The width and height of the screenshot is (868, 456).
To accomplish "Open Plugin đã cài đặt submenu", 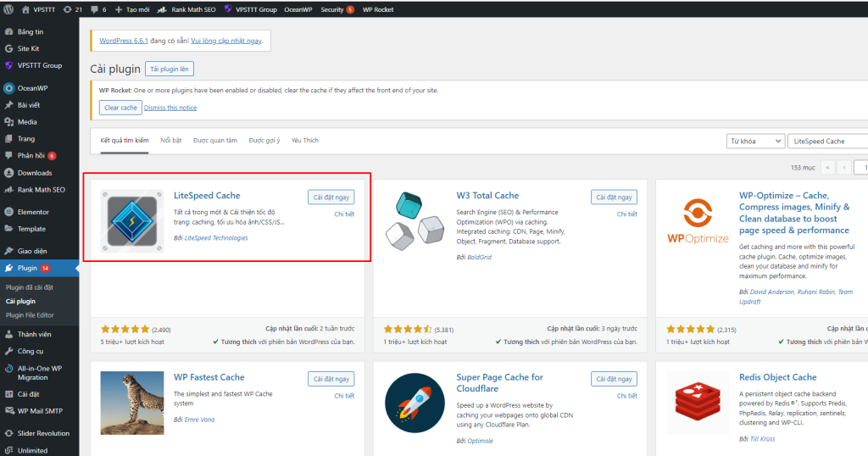I will pos(30,288).
